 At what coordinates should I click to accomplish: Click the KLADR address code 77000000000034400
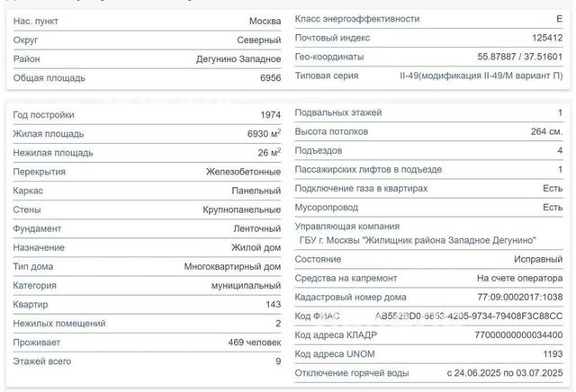click(x=511, y=335)
